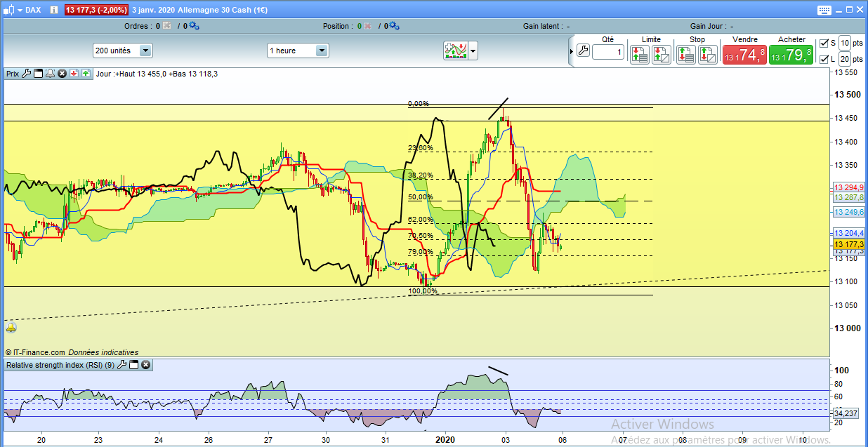Image resolution: width=868 pixels, height=447 pixels.
Task: Open the 1 heure timeframe dropdown
Action: tap(298, 51)
